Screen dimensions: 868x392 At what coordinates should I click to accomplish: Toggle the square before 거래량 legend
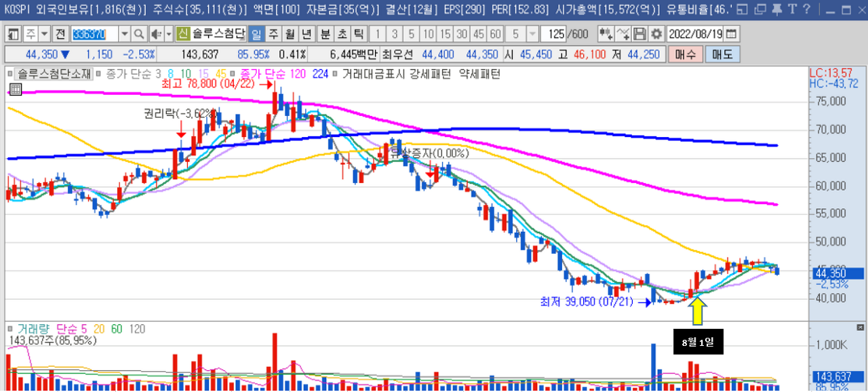[x=10, y=329]
